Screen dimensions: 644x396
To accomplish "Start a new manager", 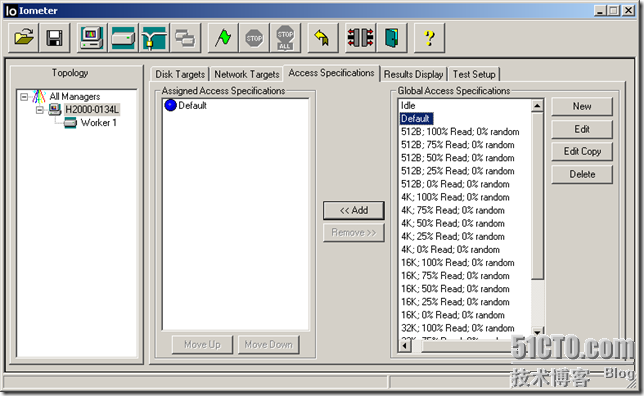I will coord(92,38).
